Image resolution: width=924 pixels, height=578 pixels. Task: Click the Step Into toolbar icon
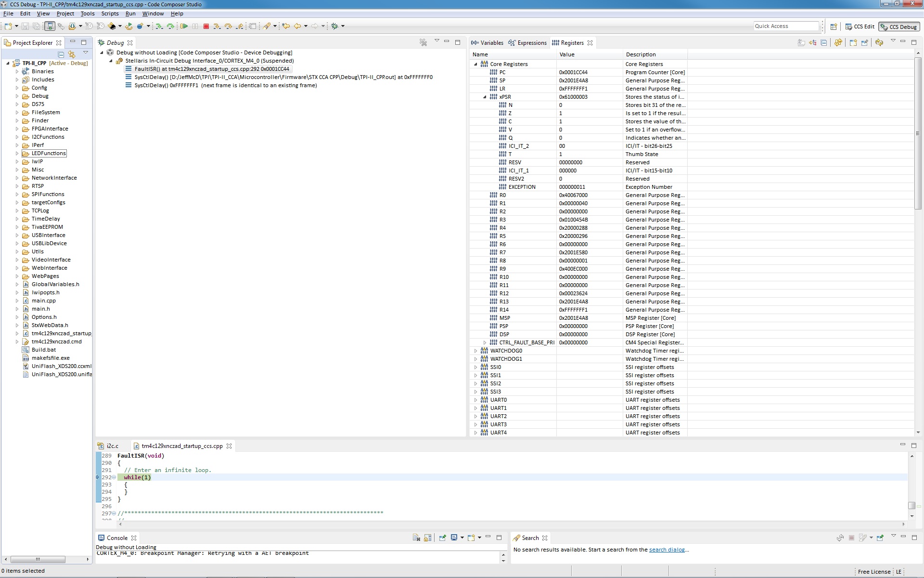click(x=217, y=26)
